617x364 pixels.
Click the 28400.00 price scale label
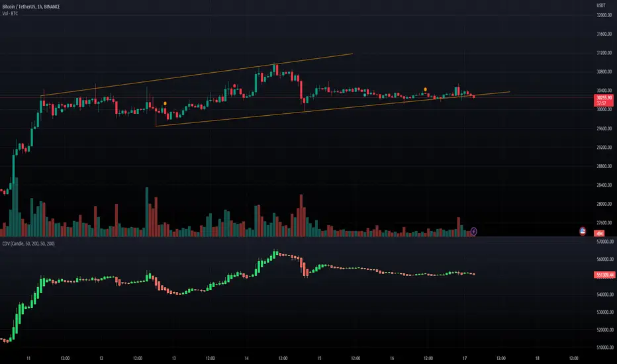[x=604, y=185]
